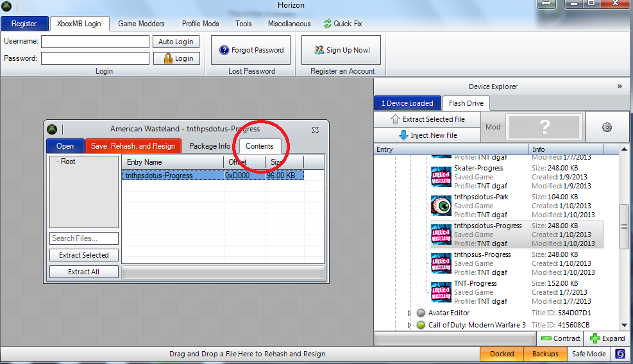633x364 pixels.
Task: Click the Username input field
Action: click(x=95, y=42)
